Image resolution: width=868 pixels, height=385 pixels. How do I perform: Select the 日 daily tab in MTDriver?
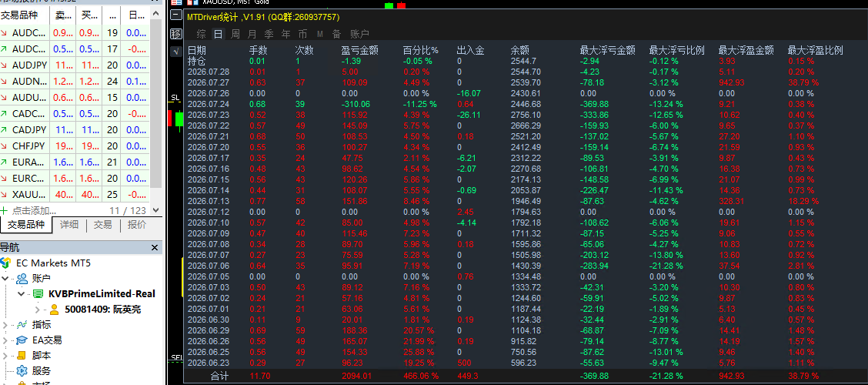[218, 34]
